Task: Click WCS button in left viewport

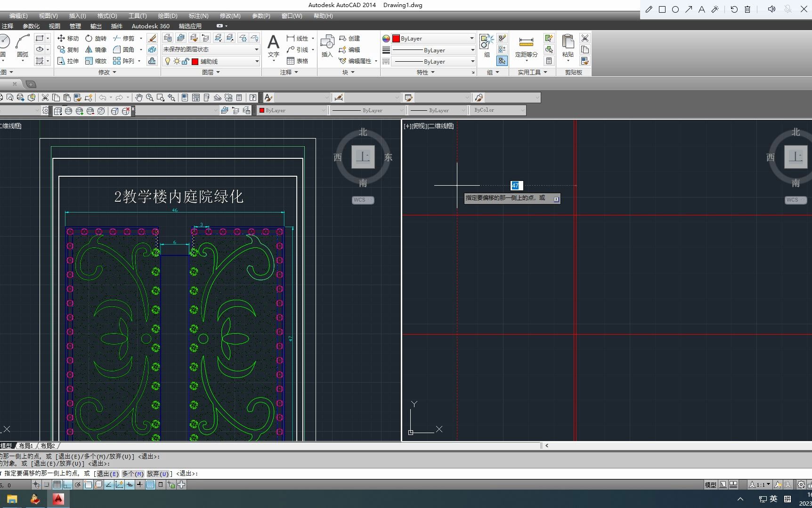Action: [x=363, y=200]
